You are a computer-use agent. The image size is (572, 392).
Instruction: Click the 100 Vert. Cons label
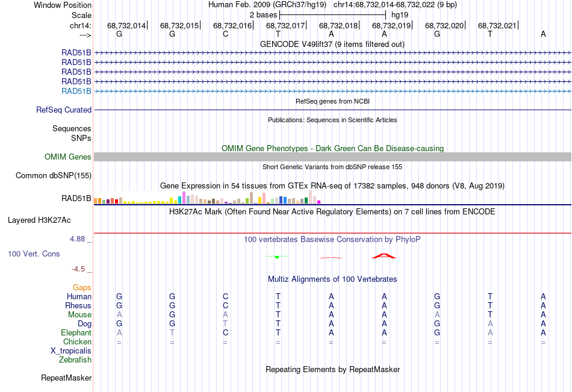34,254
